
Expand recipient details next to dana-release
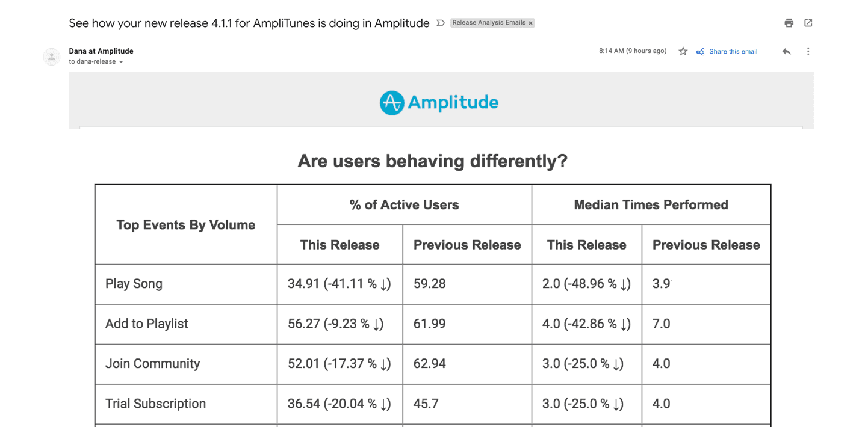[x=121, y=62]
